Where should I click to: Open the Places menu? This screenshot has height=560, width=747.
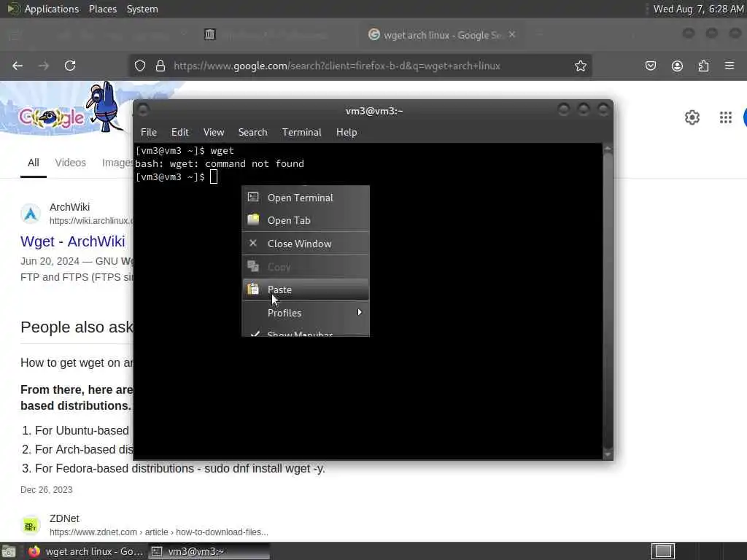pyautogui.click(x=103, y=9)
